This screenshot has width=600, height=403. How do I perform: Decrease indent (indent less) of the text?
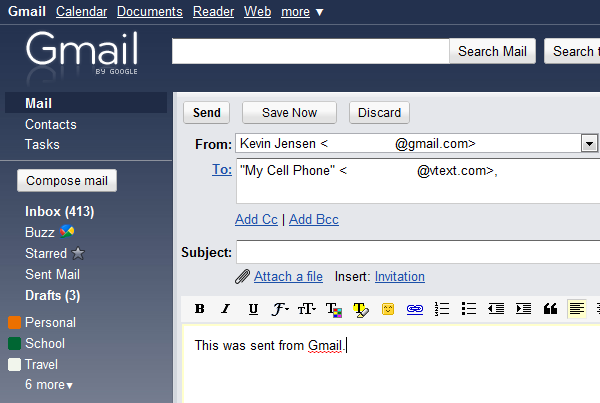click(x=496, y=308)
